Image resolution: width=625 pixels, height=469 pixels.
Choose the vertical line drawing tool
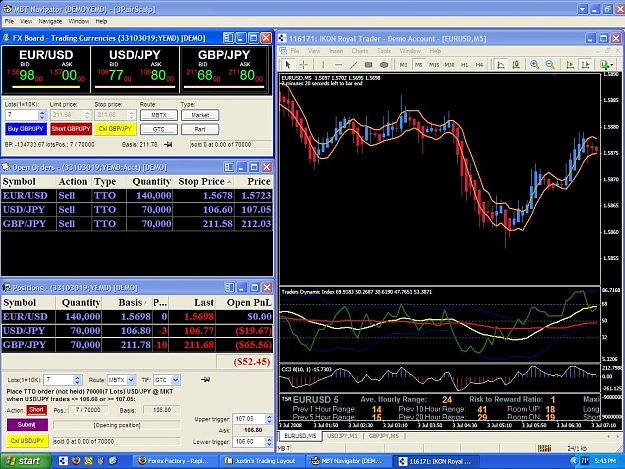point(323,65)
